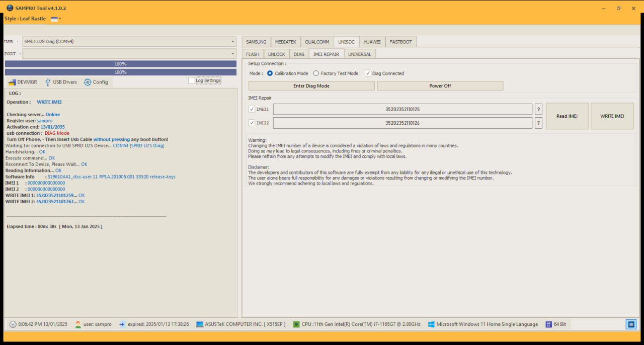Uncheck the IMEI1 checkbox
The width and height of the screenshot is (644, 345).
point(252,109)
